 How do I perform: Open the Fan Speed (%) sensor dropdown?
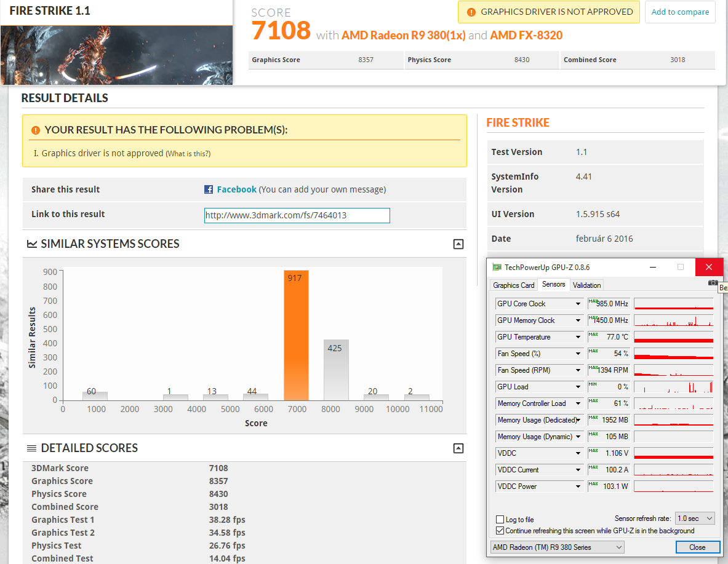click(578, 354)
